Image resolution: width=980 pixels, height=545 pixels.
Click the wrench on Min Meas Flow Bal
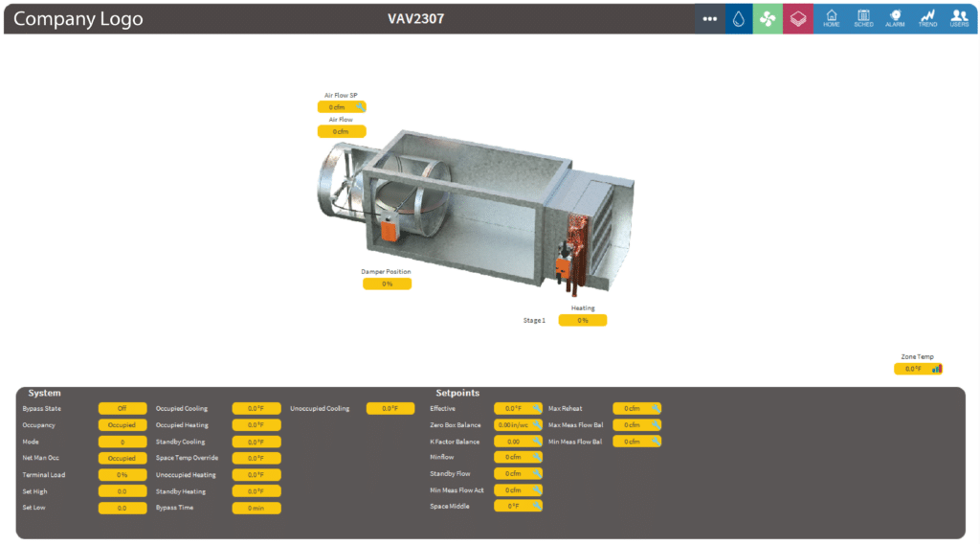[x=655, y=442]
